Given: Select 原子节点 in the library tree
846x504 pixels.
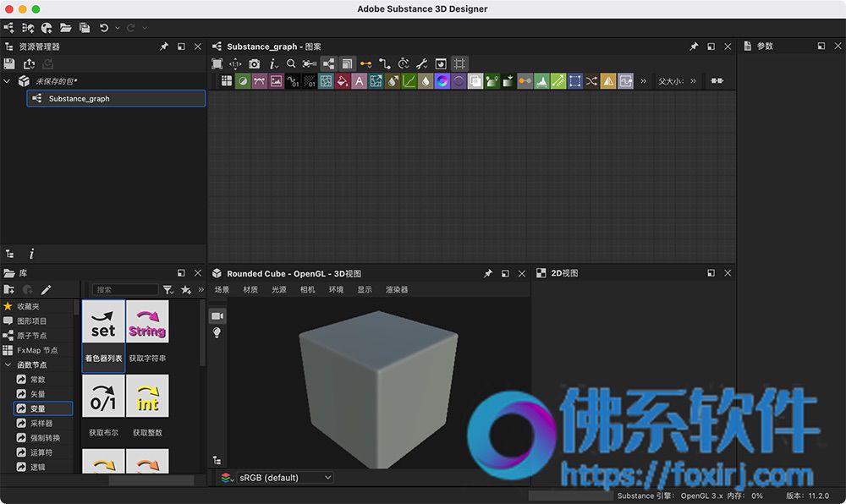Looking at the screenshot, I should click(x=32, y=335).
